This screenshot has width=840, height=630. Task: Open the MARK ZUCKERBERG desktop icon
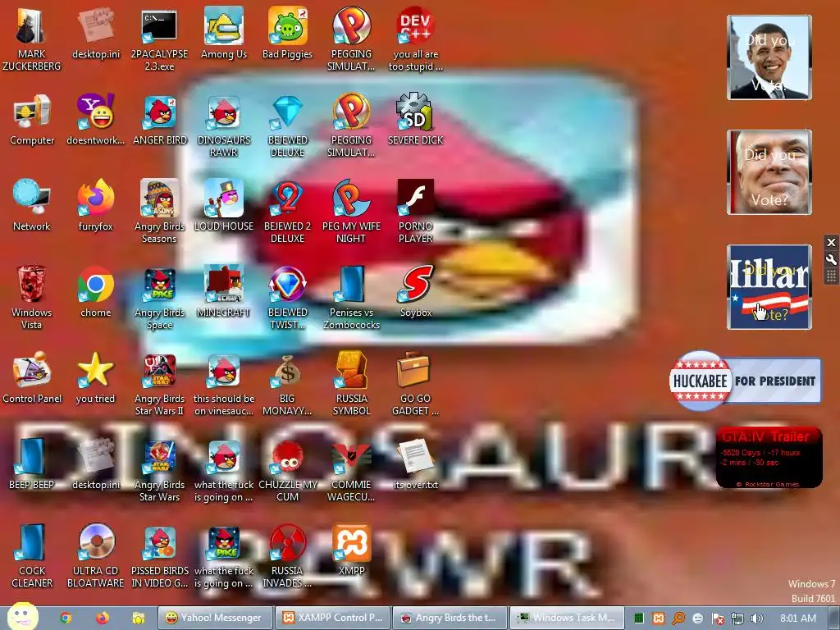32,39
